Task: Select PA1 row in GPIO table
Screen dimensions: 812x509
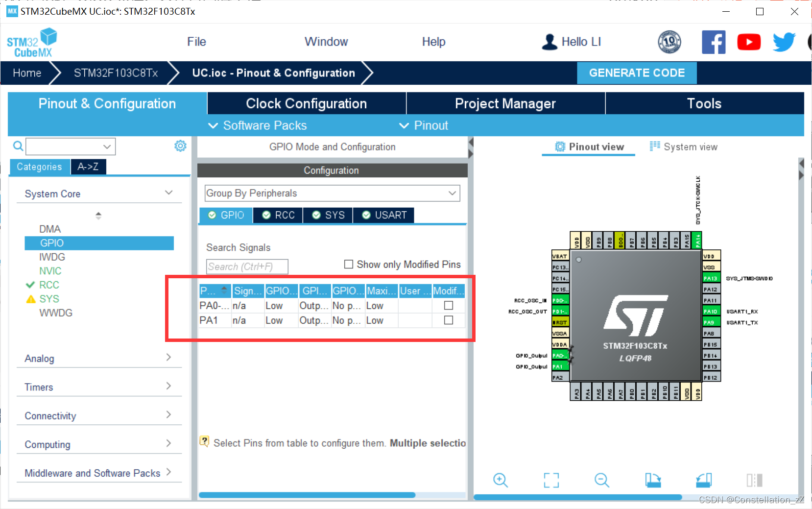Action: (332, 320)
